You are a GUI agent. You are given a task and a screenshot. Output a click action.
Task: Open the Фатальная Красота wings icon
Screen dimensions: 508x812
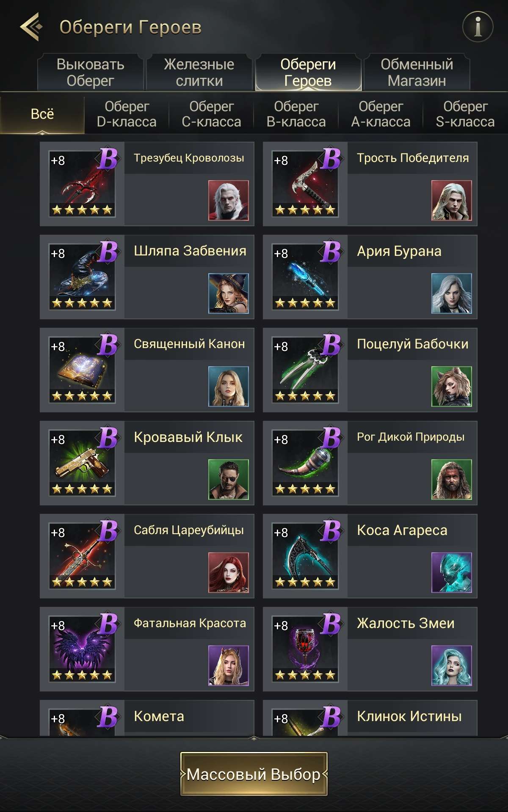(82, 649)
